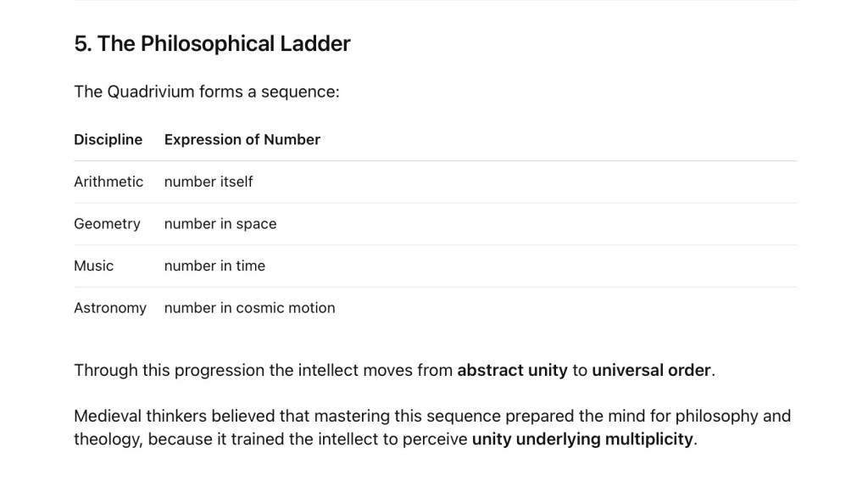Select the "Music" table cell
This screenshot has width=868, height=481.
coord(93,266)
